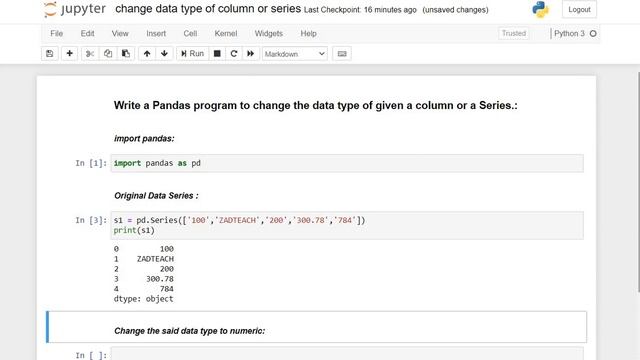The width and height of the screenshot is (640, 360).
Task: Click the (unsaved changes) status text
Action: click(456, 10)
